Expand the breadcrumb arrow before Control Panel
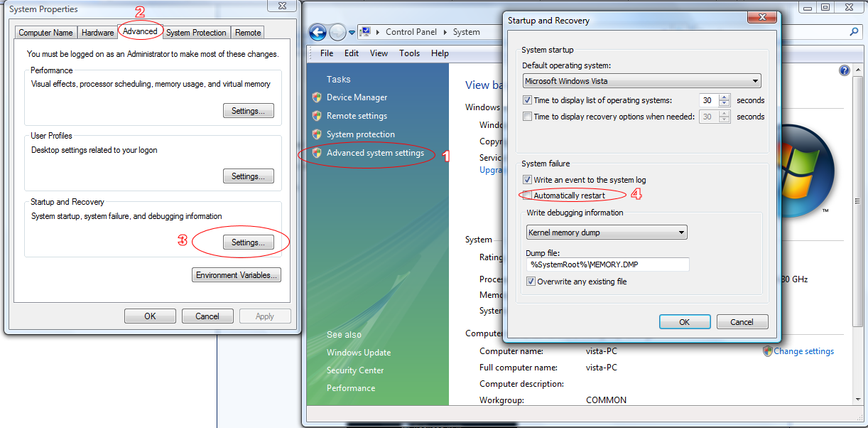868x428 pixels. click(x=379, y=32)
